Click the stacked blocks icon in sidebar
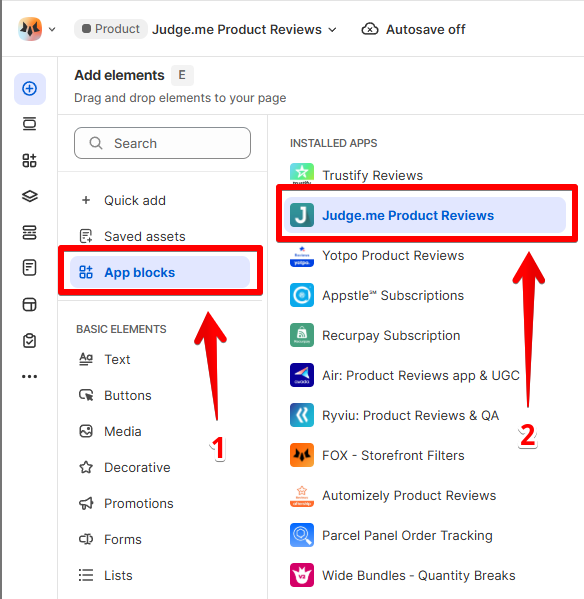The height and width of the screenshot is (599, 584). 30,232
